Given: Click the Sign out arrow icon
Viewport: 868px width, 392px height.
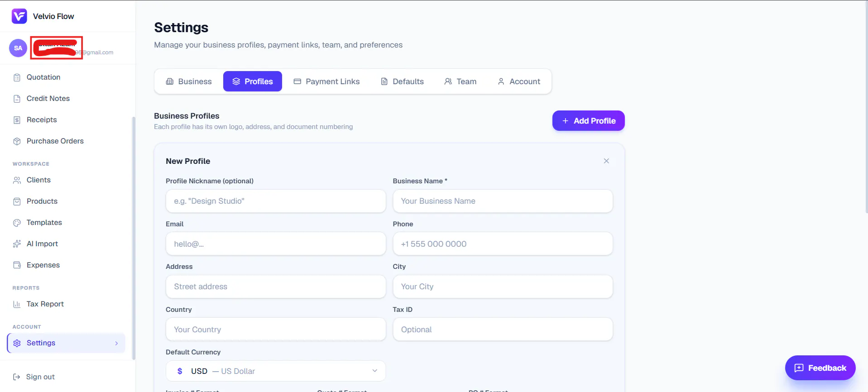Looking at the screenshot, I should (x=17, y=377).
